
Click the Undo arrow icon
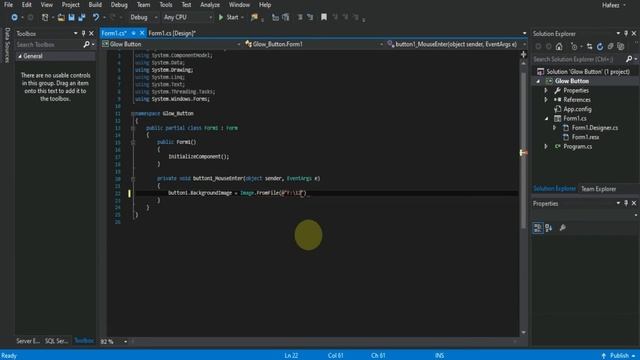pos(96,17)
